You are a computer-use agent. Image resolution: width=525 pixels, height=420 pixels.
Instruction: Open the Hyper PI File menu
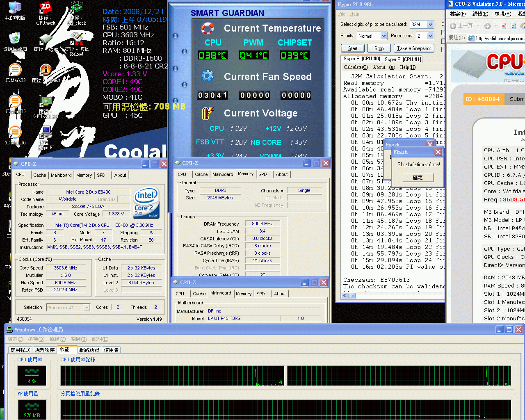[342, 14]
